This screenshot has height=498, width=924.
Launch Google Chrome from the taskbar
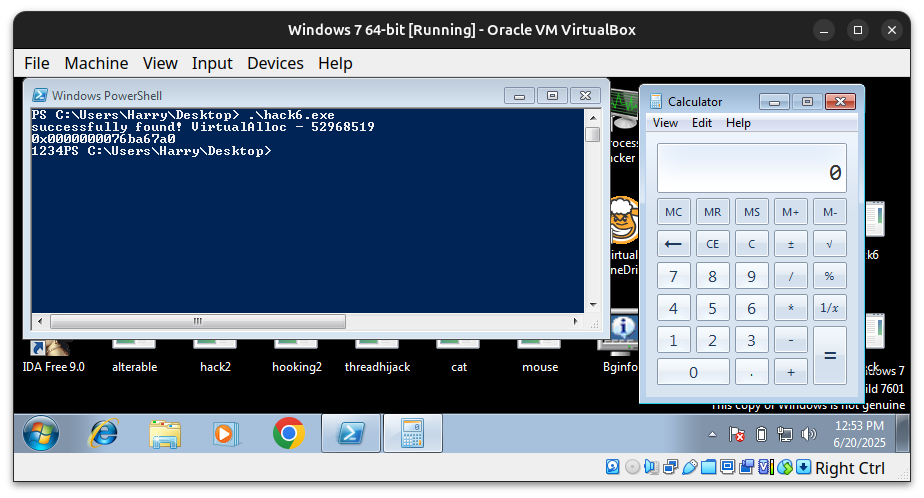[289, 433]
